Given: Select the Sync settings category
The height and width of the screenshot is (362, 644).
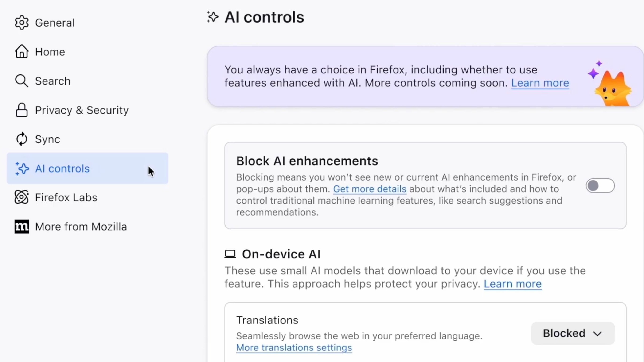Looking at the screenshot, I should tap(47, 139).
